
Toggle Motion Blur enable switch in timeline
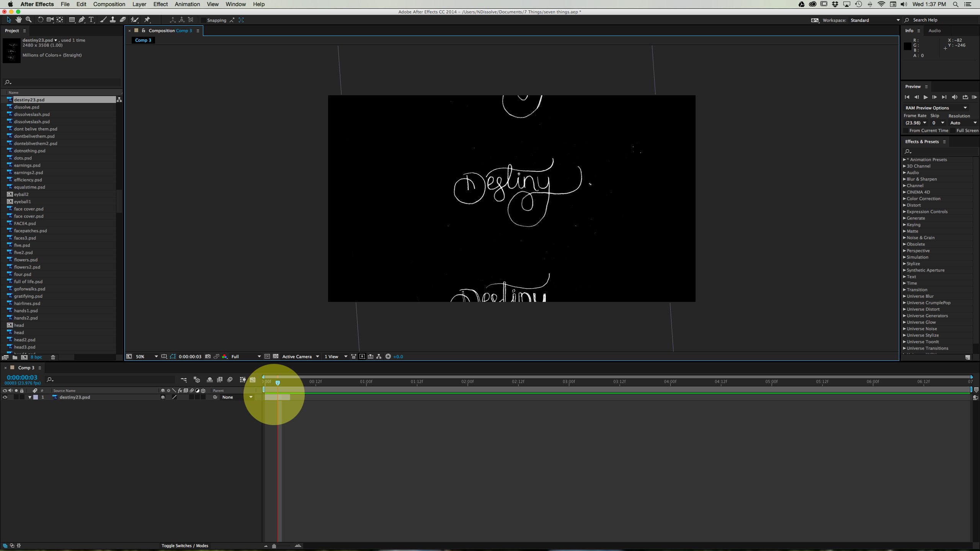tap(230, 380)
